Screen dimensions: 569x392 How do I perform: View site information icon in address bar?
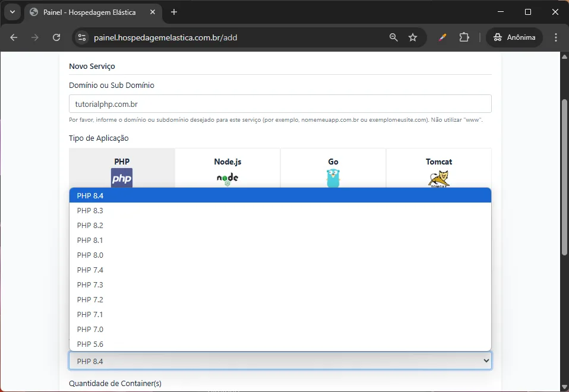pos(82,37)
